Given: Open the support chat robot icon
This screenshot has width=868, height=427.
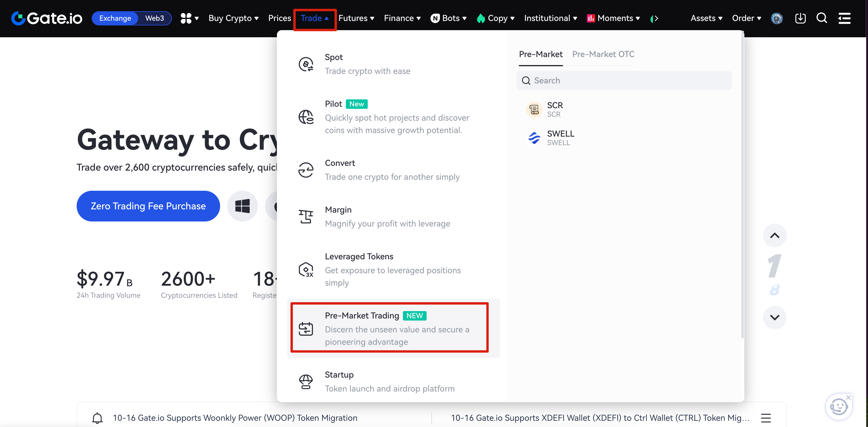Looking at the screenshot, I should pyautogui.click(x=838, y=407).
